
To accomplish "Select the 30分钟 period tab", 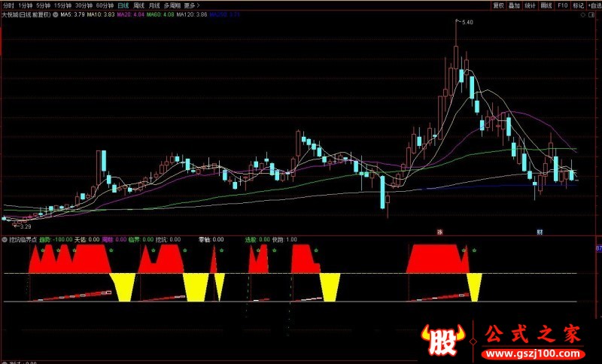I will 84,5.
